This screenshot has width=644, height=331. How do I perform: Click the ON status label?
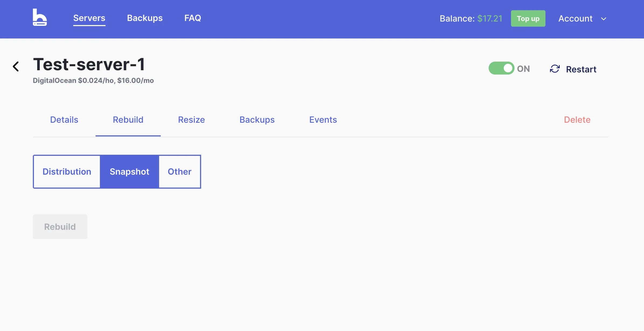click(x=523, y=69)
